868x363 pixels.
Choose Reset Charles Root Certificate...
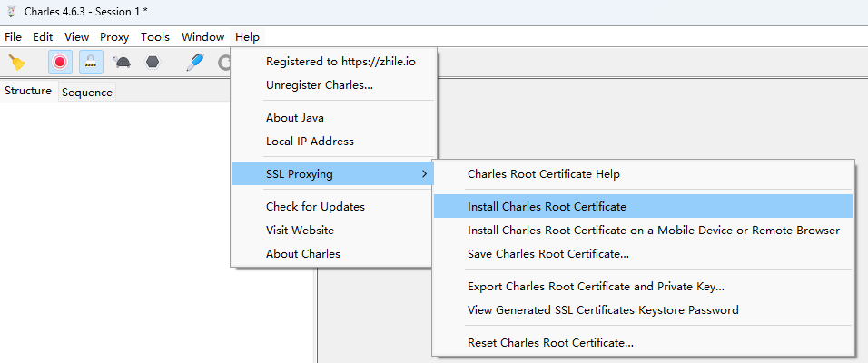643,342
